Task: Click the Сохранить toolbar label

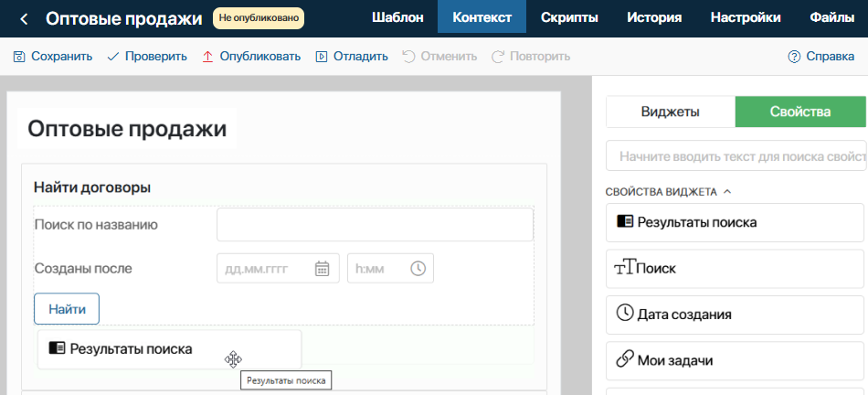Action: pyautogui.click(x=61, y=57)
